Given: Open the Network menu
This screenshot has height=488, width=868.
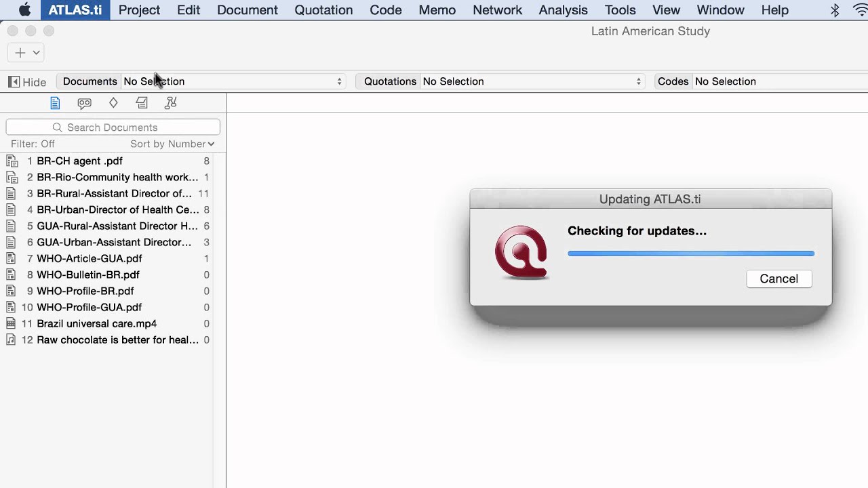Looking at the screenshot, I should (498, 10).
